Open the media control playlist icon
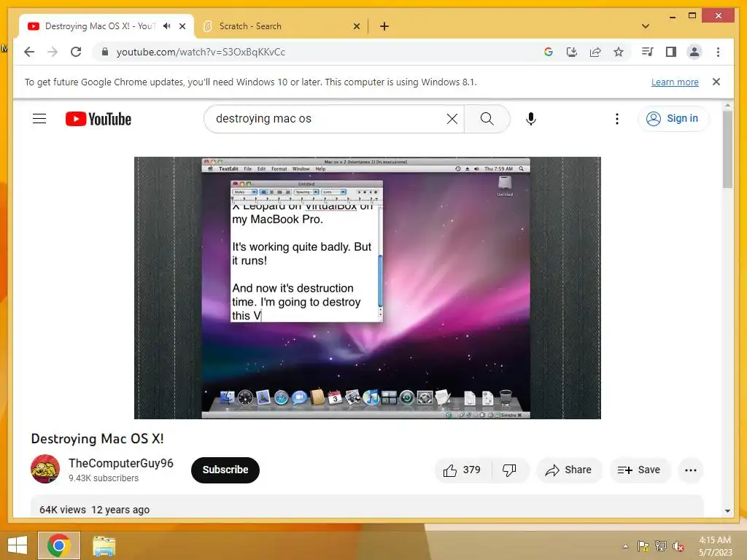Image resolution: width=747 pixels, height=560 pixels. pos(648,52)
